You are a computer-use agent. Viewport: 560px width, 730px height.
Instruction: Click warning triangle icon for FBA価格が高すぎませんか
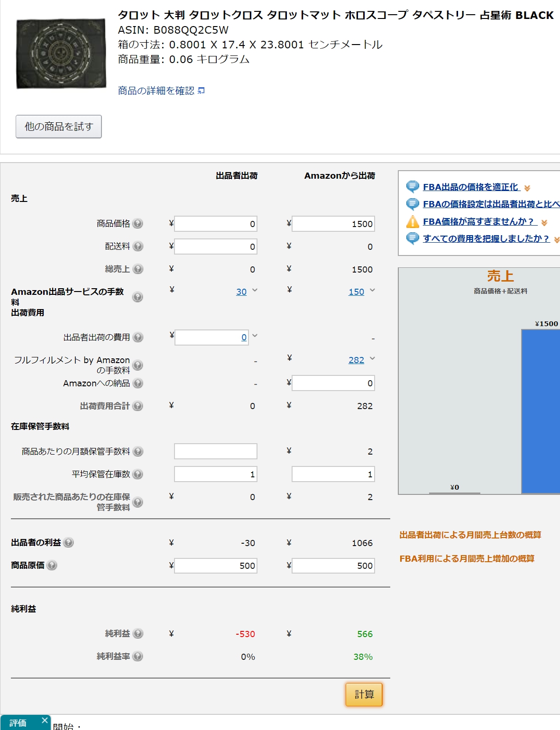(413, 221)
